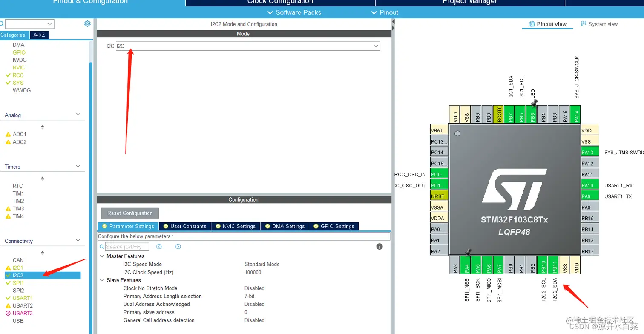Click the BOOT0 pin
Screen dimensions: 644x334
point(498,115)
